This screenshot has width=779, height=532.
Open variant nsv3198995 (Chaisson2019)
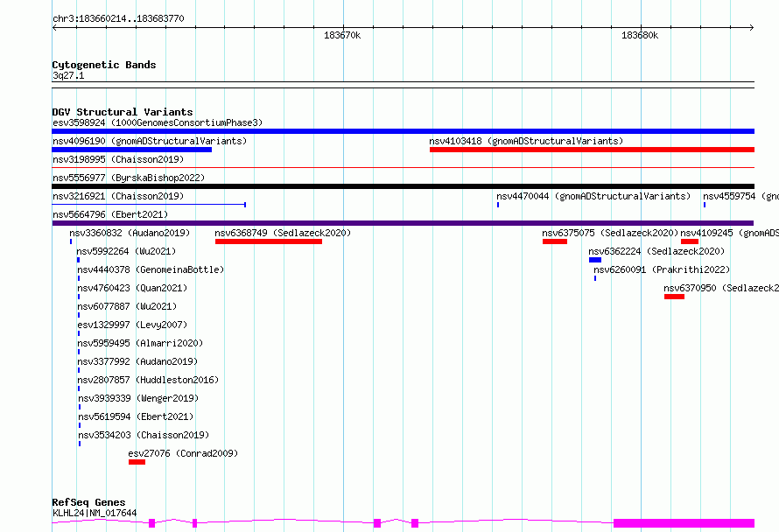point(118,159)
